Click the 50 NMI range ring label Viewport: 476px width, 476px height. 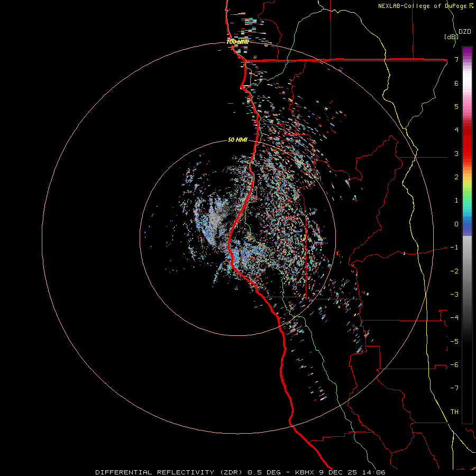[237, 140]
